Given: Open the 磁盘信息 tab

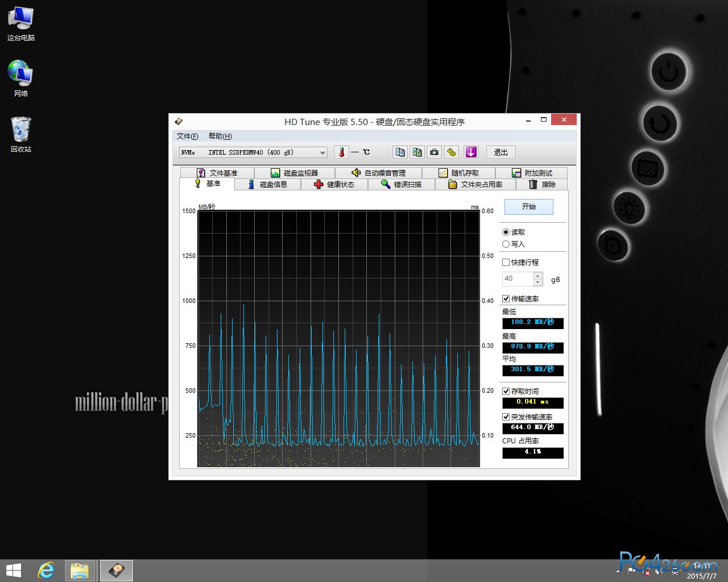Looking at the screenshot, I should 267,184.
